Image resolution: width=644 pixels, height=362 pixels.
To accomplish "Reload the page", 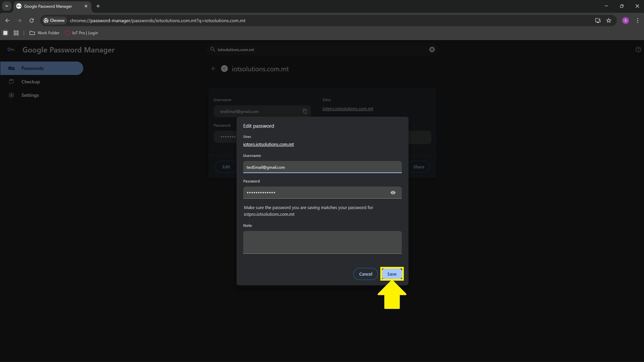I will (x=32, y=21).
